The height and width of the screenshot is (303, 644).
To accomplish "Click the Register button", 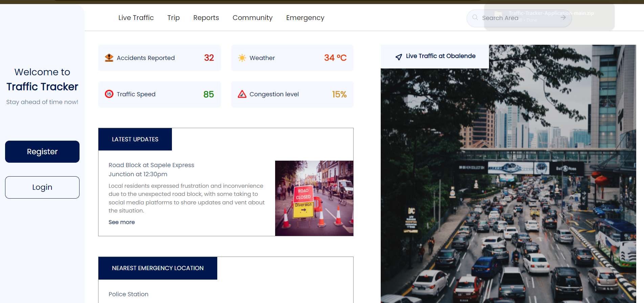I will click(x=42, y=151).
